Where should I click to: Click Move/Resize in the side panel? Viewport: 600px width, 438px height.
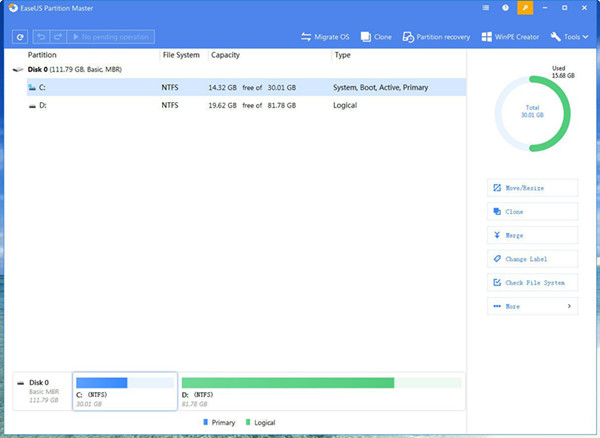point(531,187)
